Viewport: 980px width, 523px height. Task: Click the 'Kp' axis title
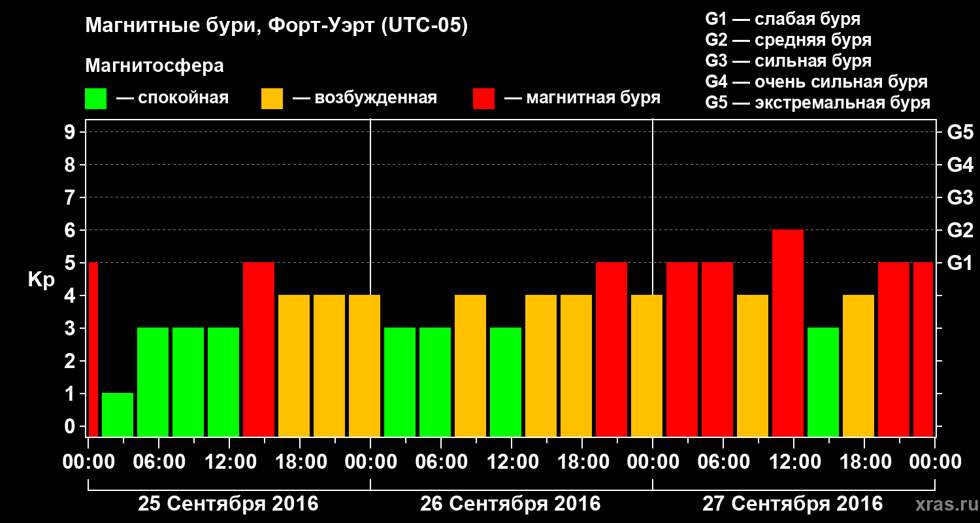(x=41, y=280)
